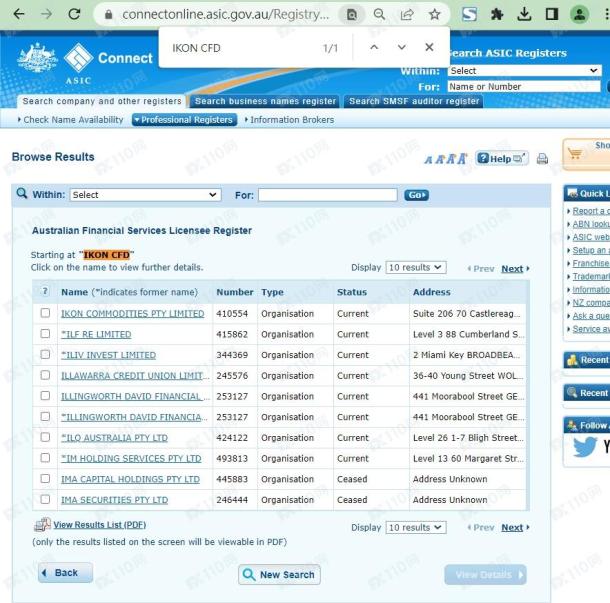Switch to Search business names register tab
Screen dimensions: 610x603
[265, 101]
